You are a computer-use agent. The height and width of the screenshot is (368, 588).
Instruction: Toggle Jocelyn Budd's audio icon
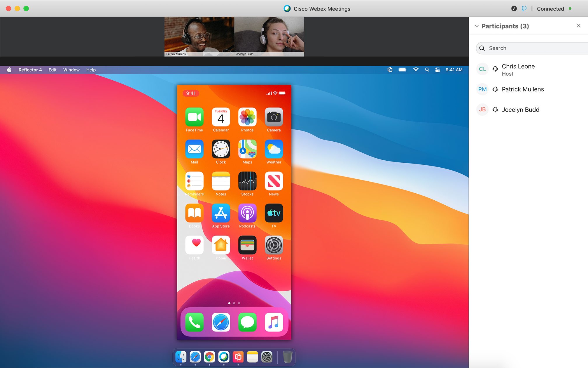[x=496, y=110]
